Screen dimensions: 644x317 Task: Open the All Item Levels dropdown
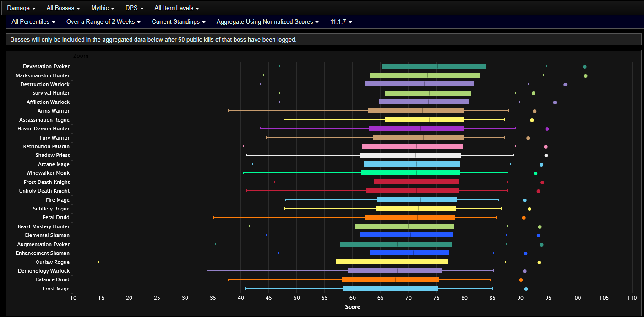177,8
